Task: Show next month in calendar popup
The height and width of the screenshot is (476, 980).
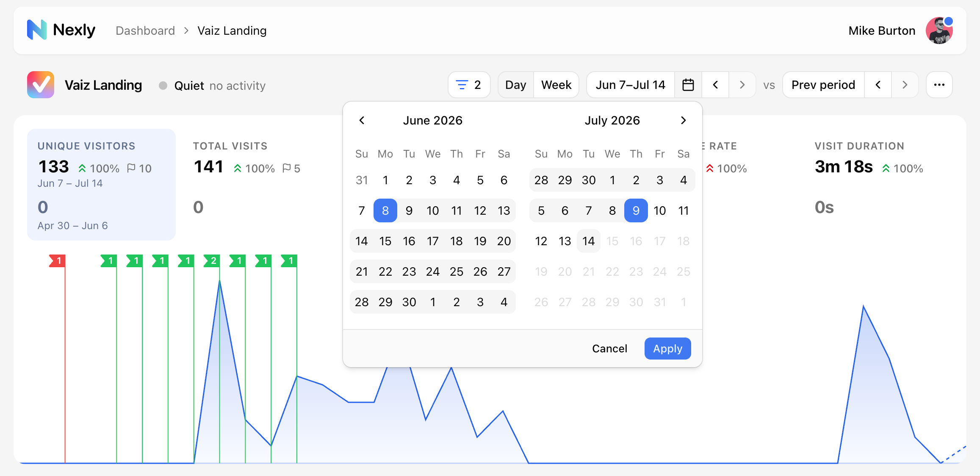Action: (x=683, y=120)
